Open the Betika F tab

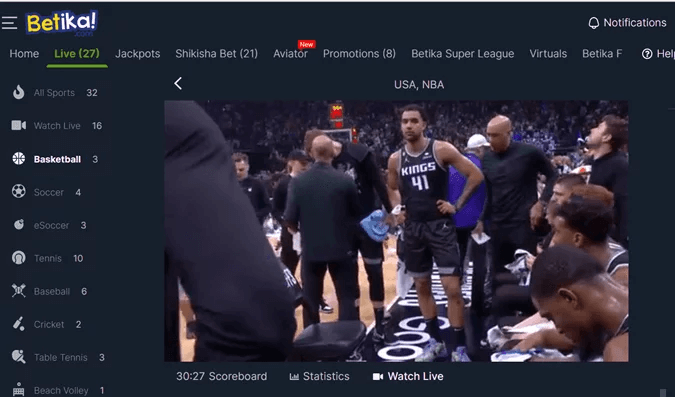602,54
